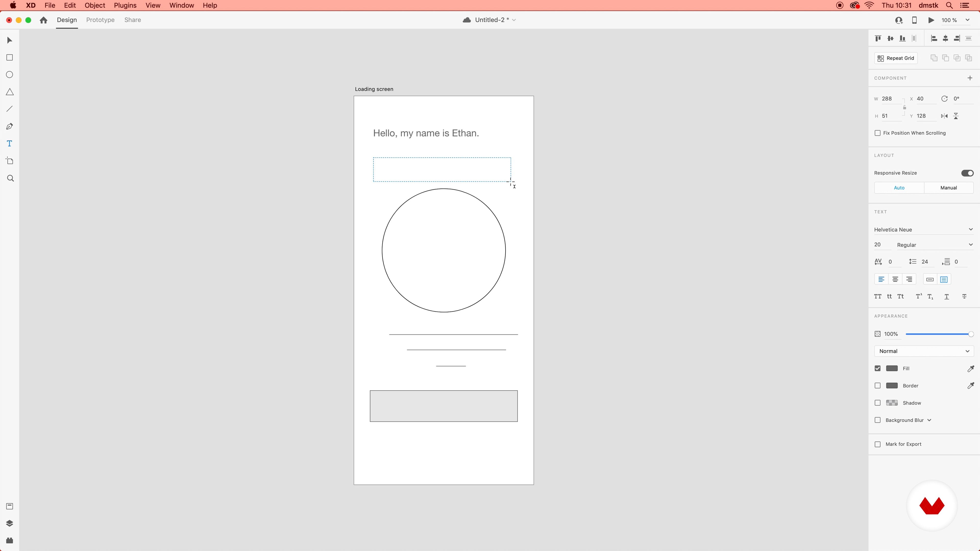Click the Repeat Grid button
The height and width of the screenshot is (551, 980).
pyautogui.click(x=896, y=58)
